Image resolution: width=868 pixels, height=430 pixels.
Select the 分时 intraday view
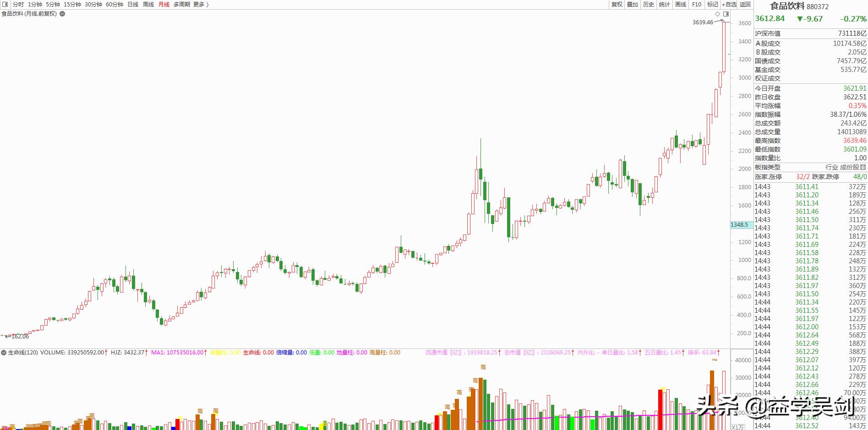point(18,4)
